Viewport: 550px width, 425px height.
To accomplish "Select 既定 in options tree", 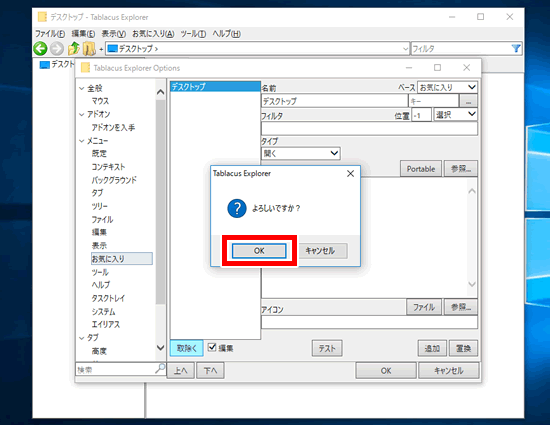I will tap(99, 154).
